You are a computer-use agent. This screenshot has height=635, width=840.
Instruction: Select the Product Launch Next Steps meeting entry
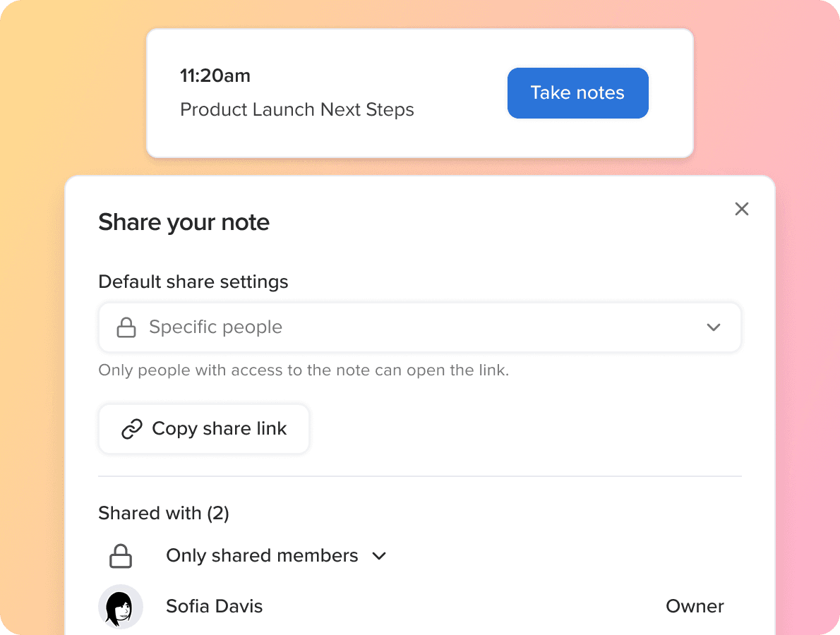coord(297,109)
